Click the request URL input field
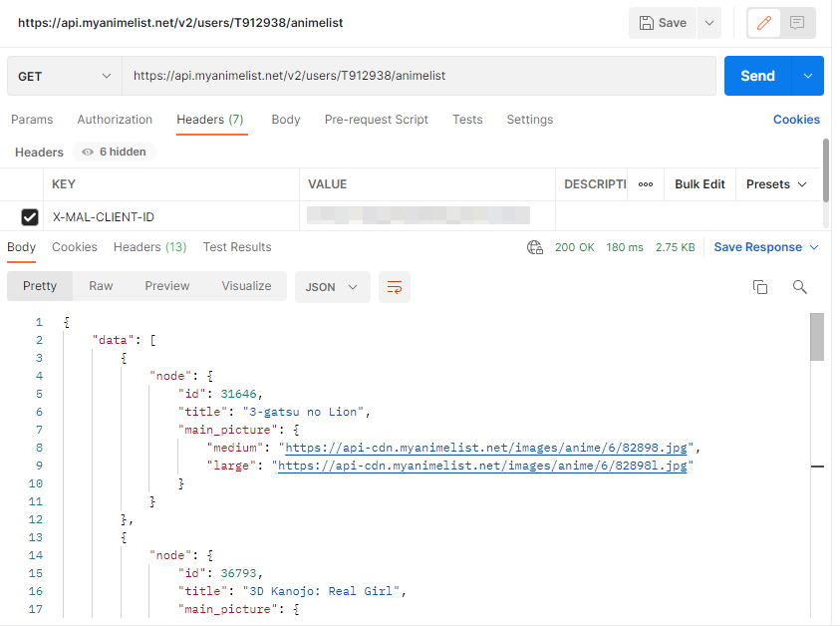This screenshot has height=627, width=840. coord(419,76)
